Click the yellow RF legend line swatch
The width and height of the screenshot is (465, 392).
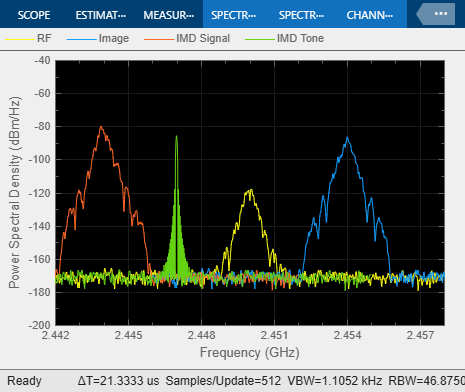pos(20,39)
